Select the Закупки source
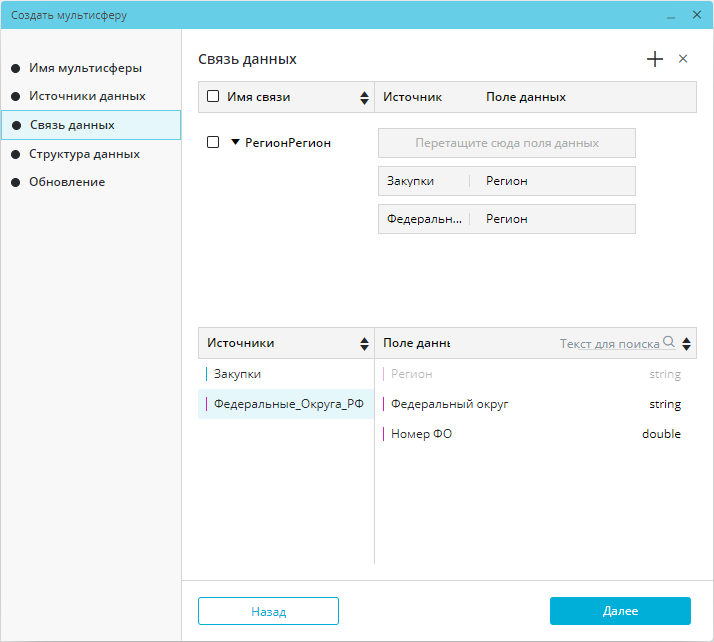This screenshot has width=714, height=642. click(238, 374)
